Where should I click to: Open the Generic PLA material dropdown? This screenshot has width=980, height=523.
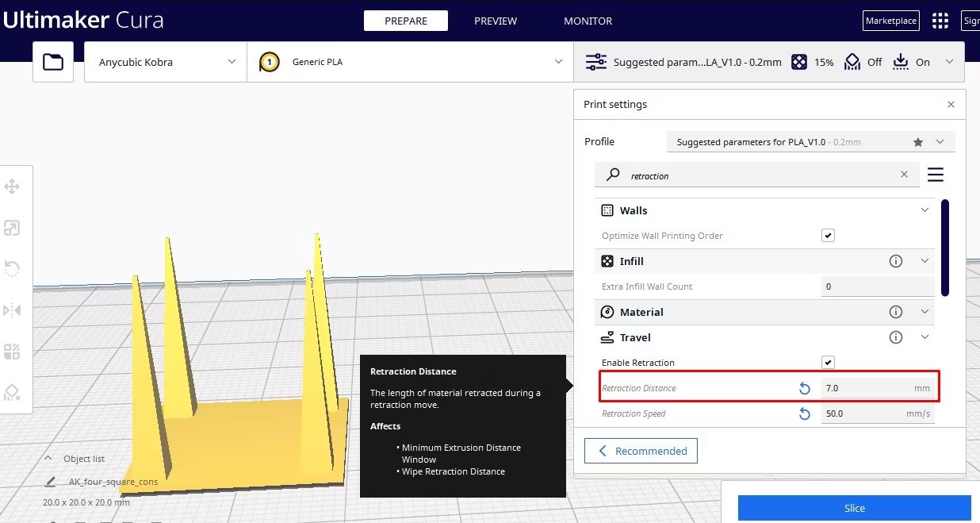[410, 62]
